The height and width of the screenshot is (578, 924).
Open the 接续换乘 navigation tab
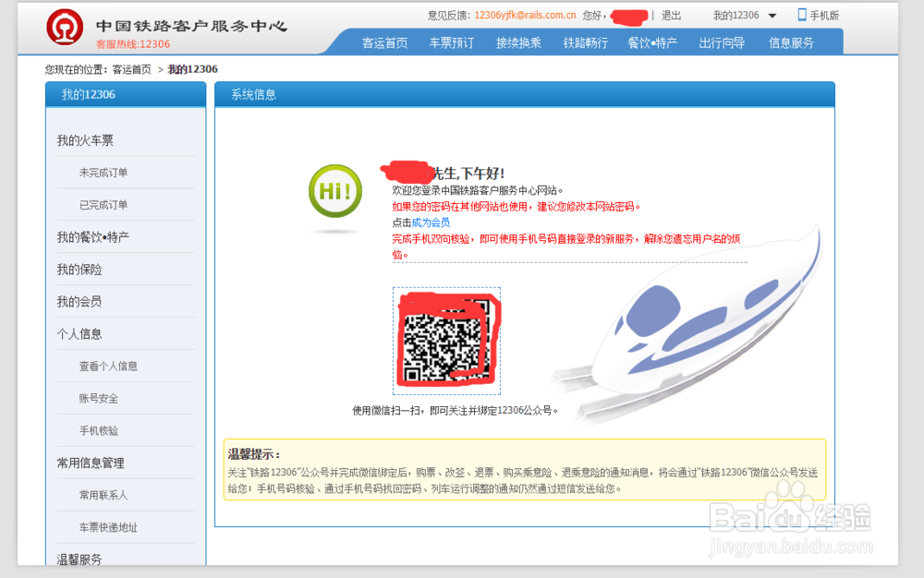(518, 43)
